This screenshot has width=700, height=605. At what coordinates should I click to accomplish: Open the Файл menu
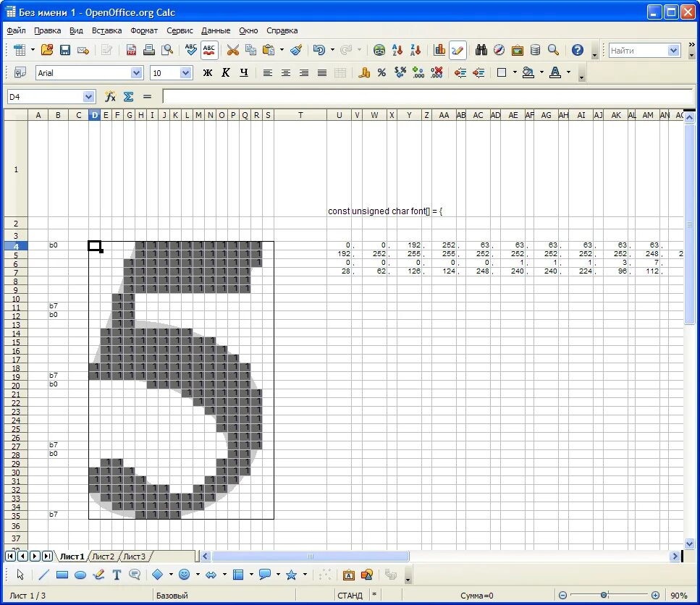pos(16,30)
